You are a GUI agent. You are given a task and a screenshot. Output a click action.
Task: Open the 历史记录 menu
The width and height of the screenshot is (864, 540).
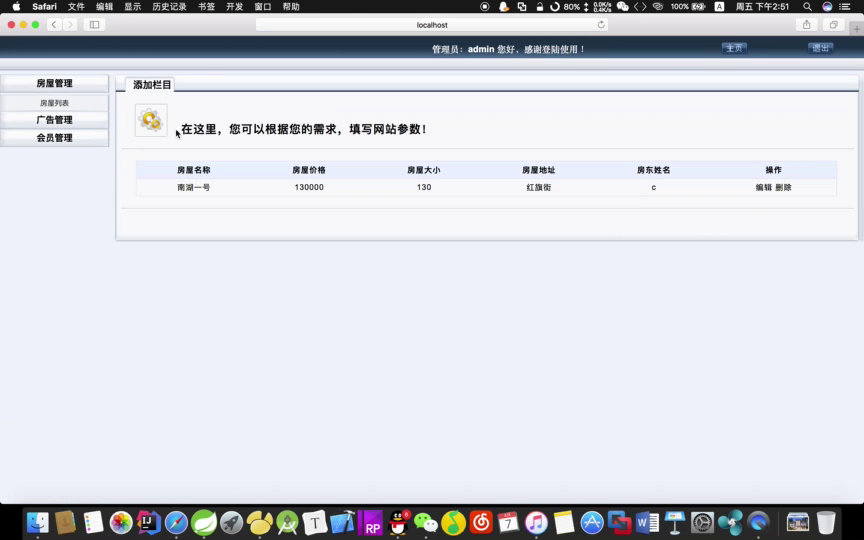tap(169, 7)
